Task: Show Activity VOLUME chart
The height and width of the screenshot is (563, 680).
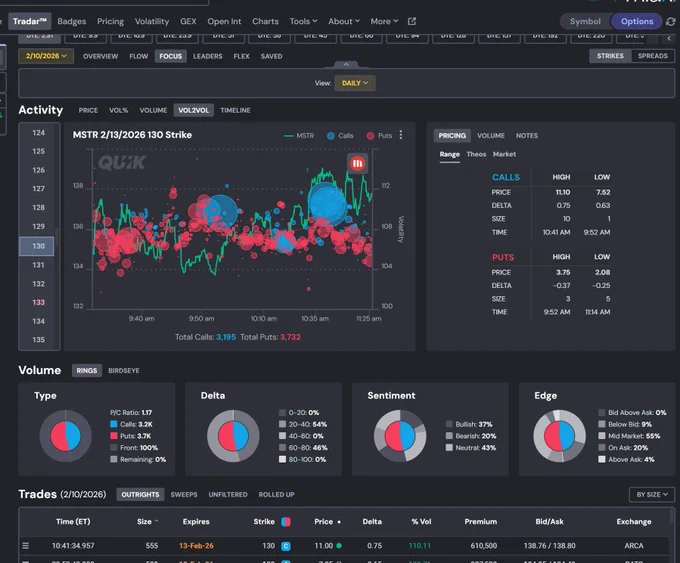Action: tap(153, 111)
